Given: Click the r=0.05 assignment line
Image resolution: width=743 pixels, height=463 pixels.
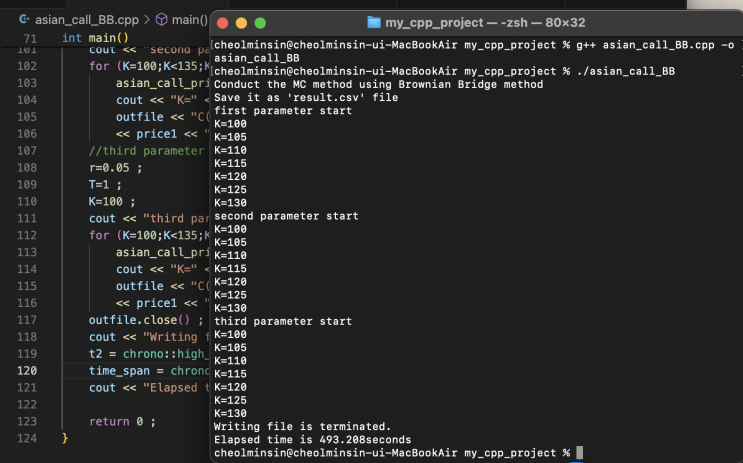Looking at the screenshot, I should (x=115, y=167).
